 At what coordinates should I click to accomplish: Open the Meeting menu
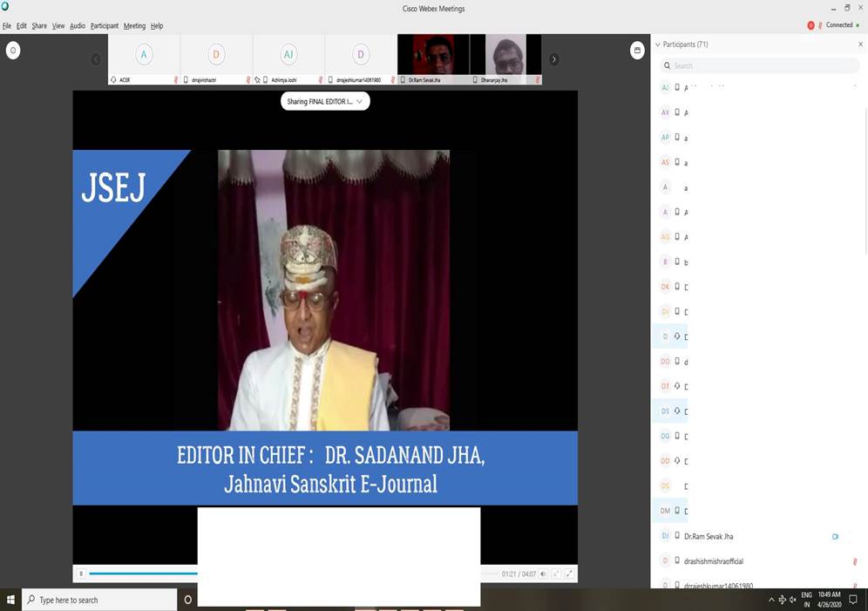[x=134, y=26]
